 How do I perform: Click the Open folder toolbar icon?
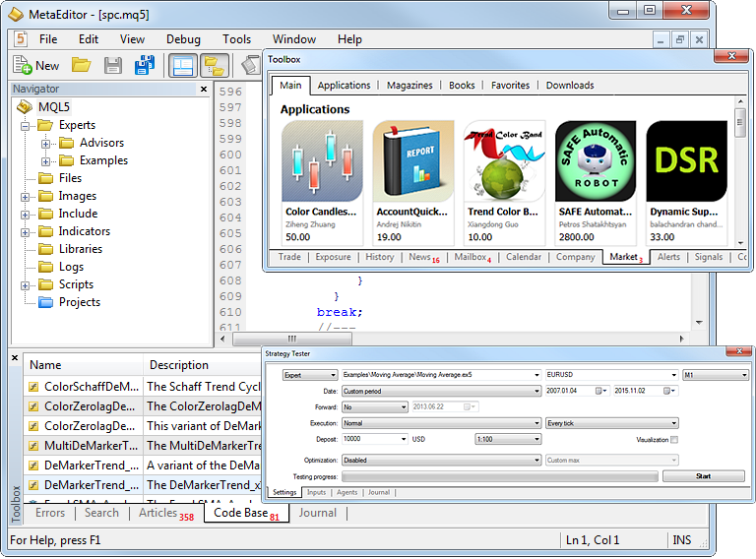pos(81,65)
